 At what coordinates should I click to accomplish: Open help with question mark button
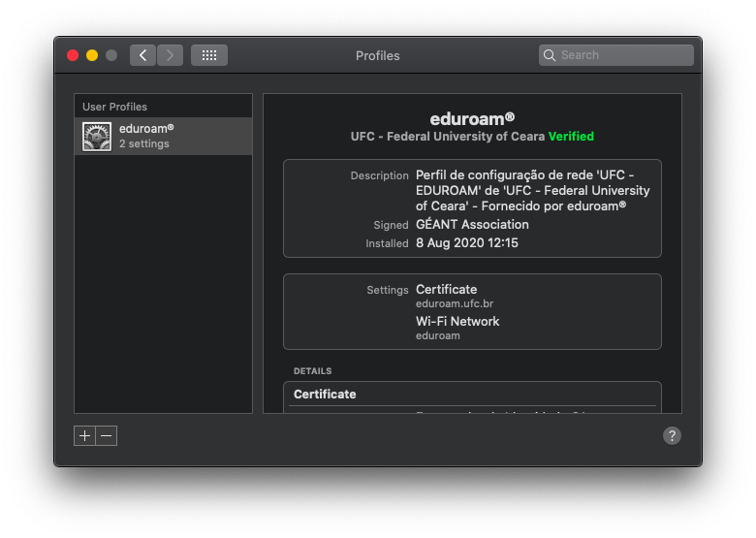(672, 436)
